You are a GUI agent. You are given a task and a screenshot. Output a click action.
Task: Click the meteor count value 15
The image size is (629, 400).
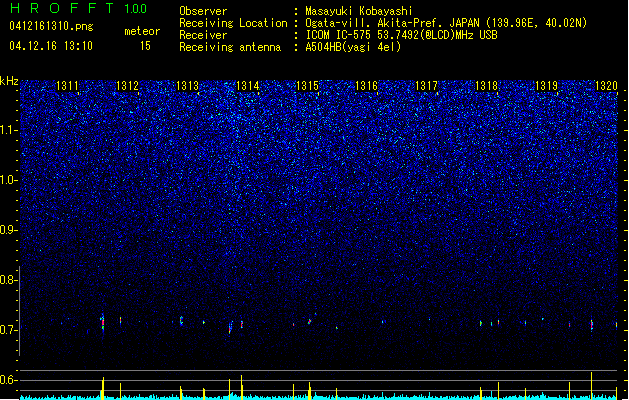(x=145, y=46)
